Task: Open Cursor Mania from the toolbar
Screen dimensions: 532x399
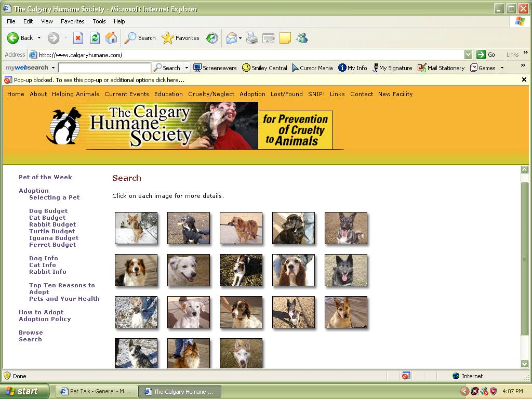Action: [312, 68]
